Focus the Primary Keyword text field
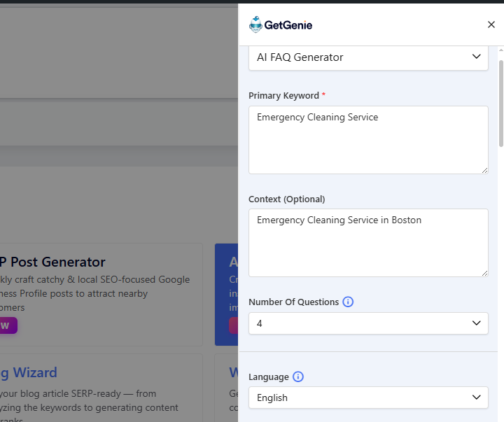Screen dimensions: 504x422 368,139
